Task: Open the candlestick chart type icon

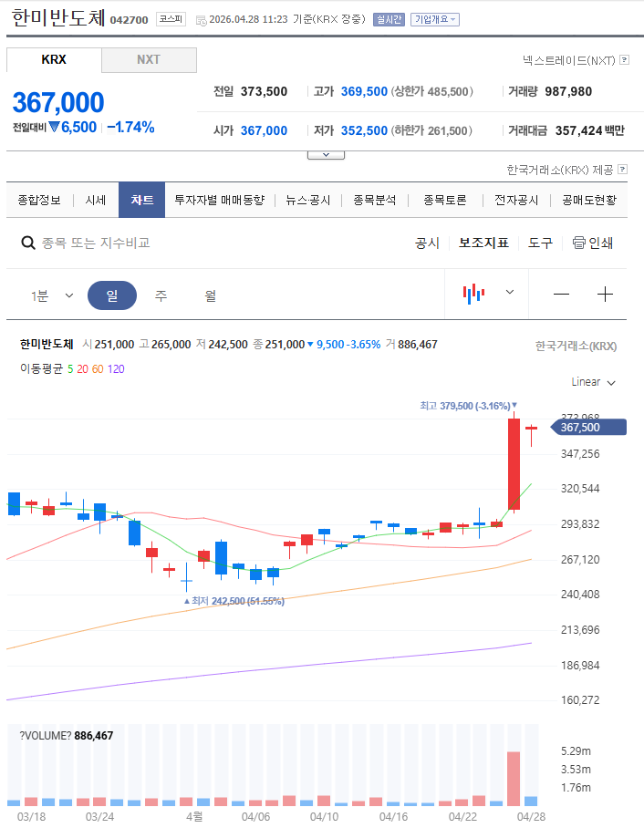Action: coord(474,294)
